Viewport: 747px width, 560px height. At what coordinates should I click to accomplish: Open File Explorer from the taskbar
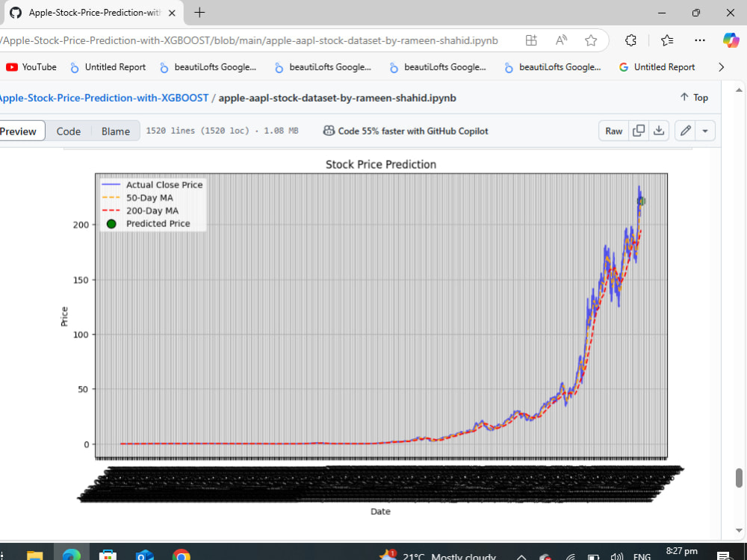(35, 555)
